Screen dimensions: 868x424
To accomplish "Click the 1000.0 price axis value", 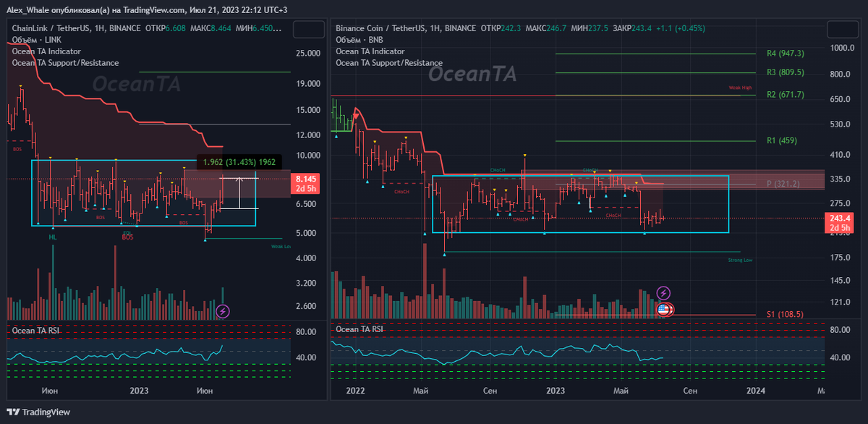I will 843,48.
